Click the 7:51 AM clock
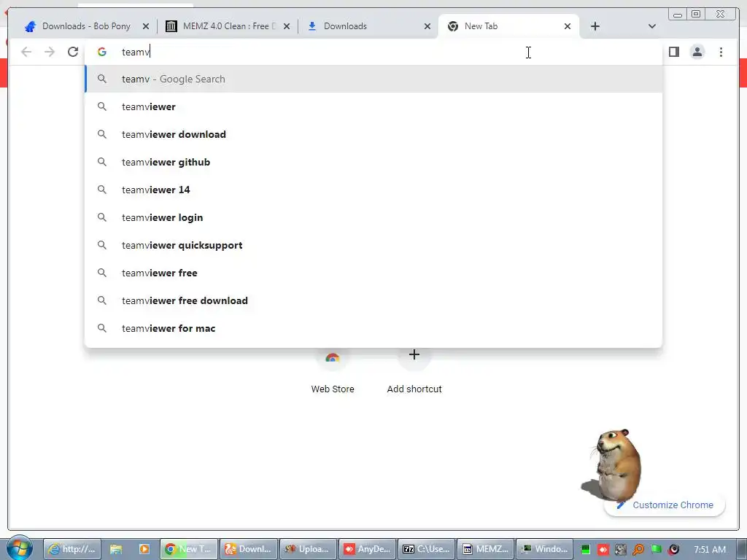 coord(710,550)
